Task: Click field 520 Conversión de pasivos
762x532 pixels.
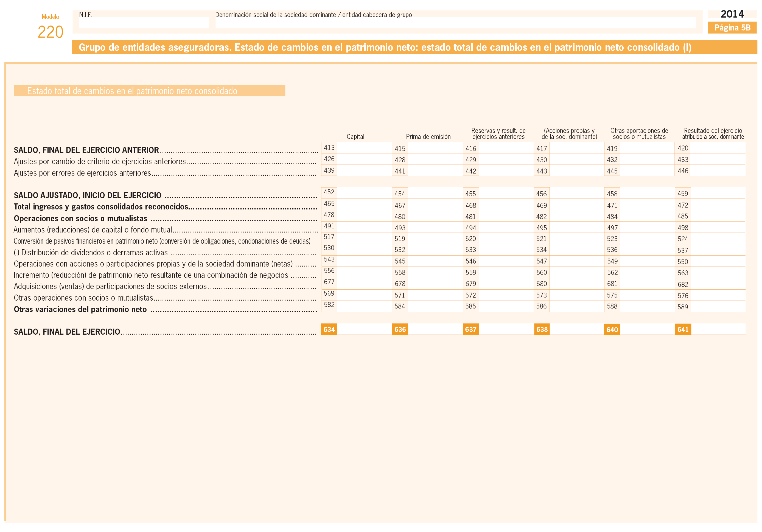Action: (506, 238)
